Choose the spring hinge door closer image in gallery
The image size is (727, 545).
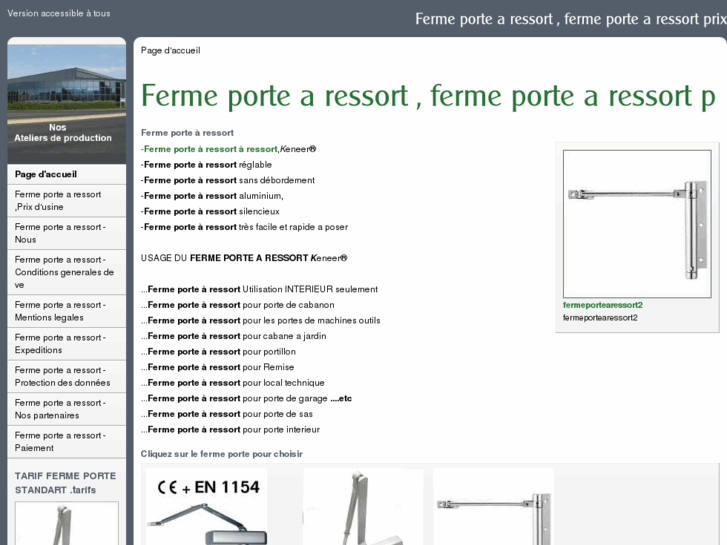tap(493, 507)
